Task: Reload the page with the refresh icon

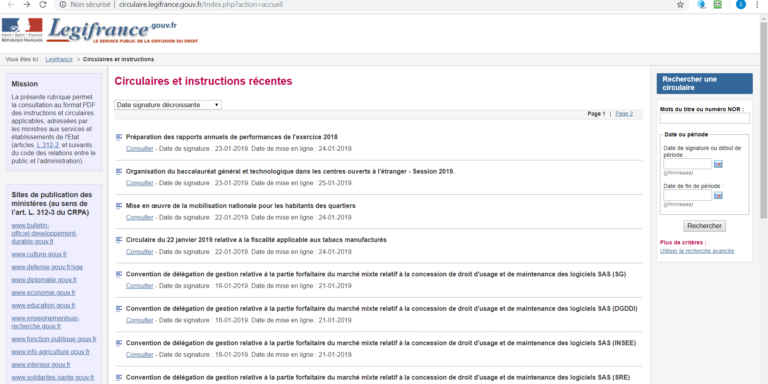Action: click(x=43, y=4)
